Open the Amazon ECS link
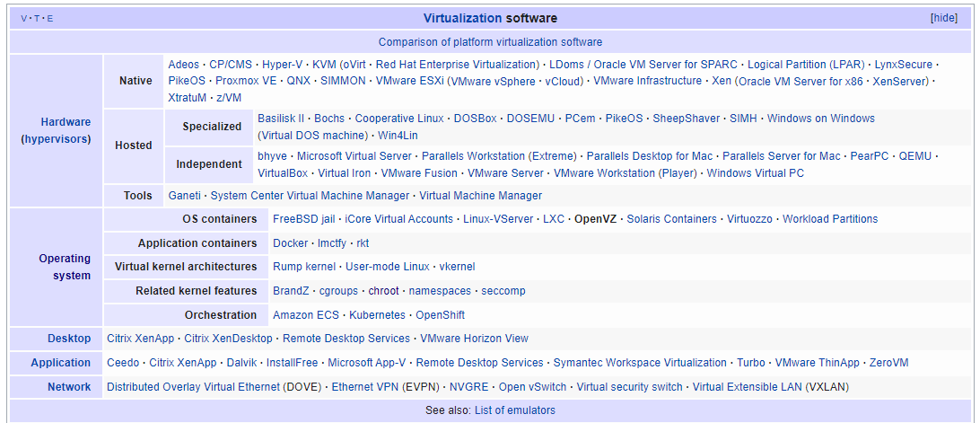Screen dimensions: 980x423 pyautogui.click(x=306, y=314)
